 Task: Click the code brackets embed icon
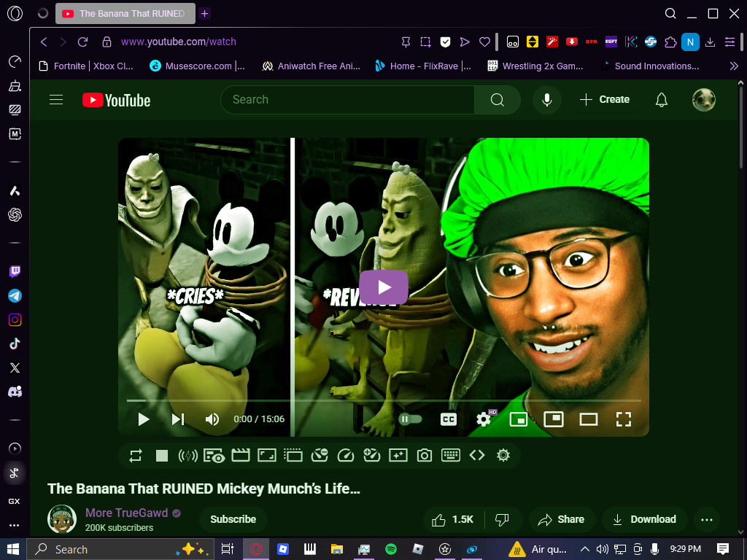coord(477,456)
